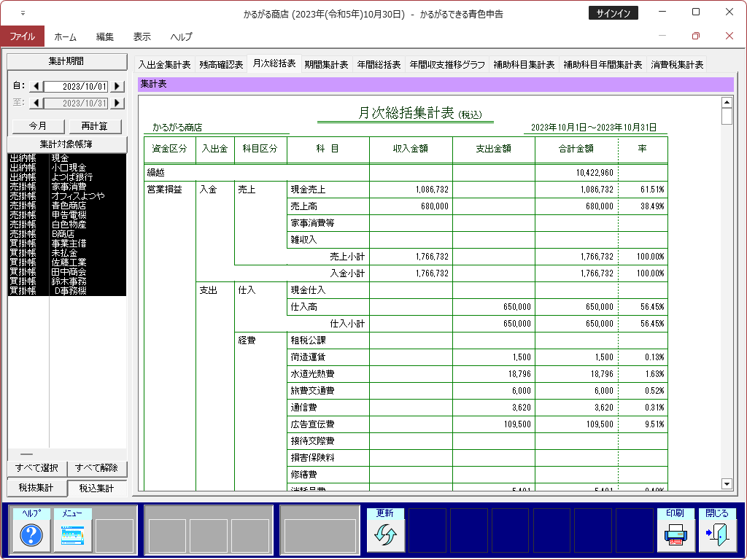Toggle the 買掛帳 未払金 ledger row
This screenshot has height=560, width=747.
coord(67,253)
